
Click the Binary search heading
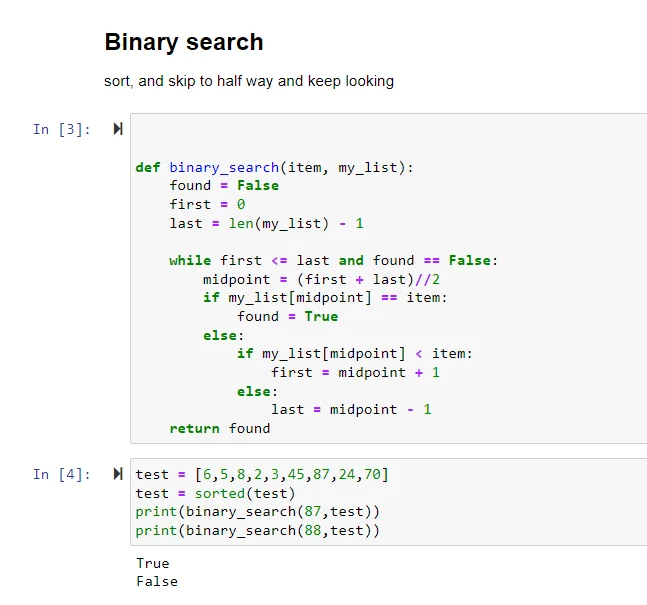click(184, 42)
